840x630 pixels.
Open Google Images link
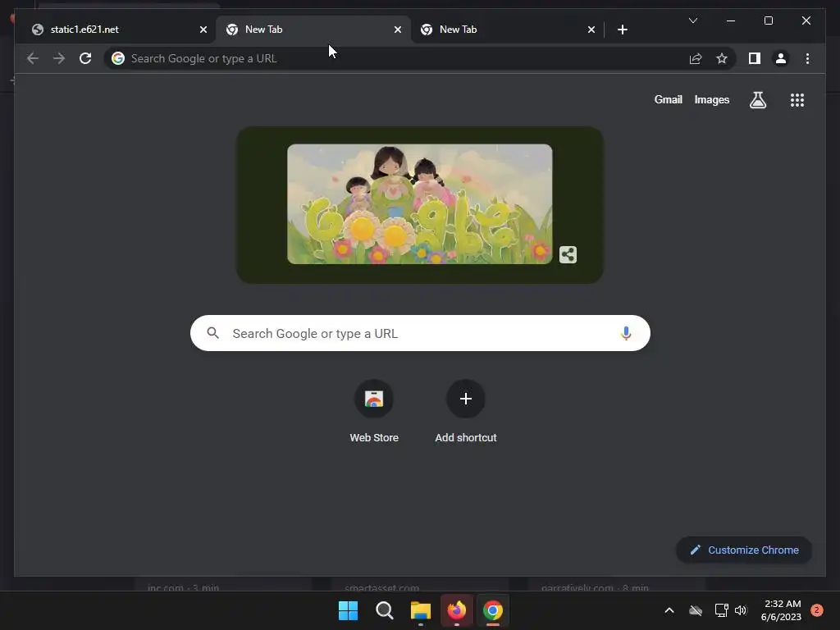click(x=711, y=99)
